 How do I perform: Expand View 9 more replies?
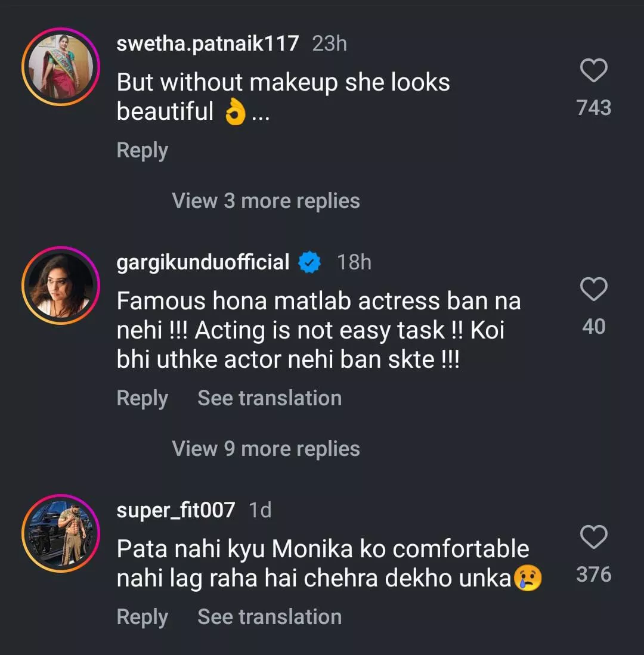(x=266, y=449)
